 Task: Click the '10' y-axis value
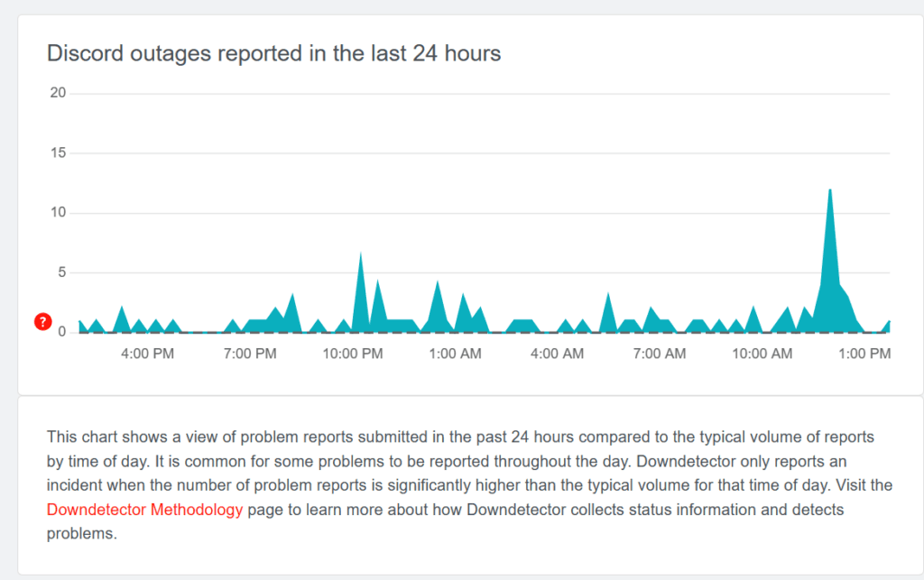click(x=58, y=213)
